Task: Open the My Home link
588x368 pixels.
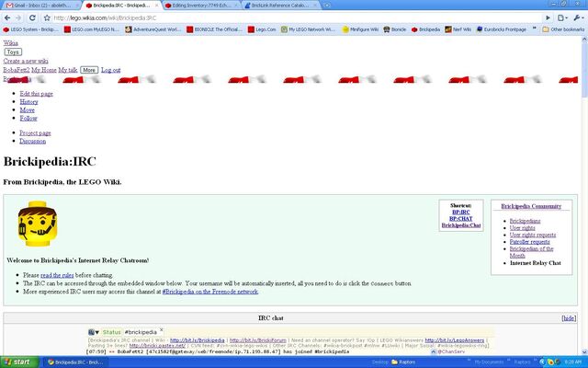Action: pos(44,70)
